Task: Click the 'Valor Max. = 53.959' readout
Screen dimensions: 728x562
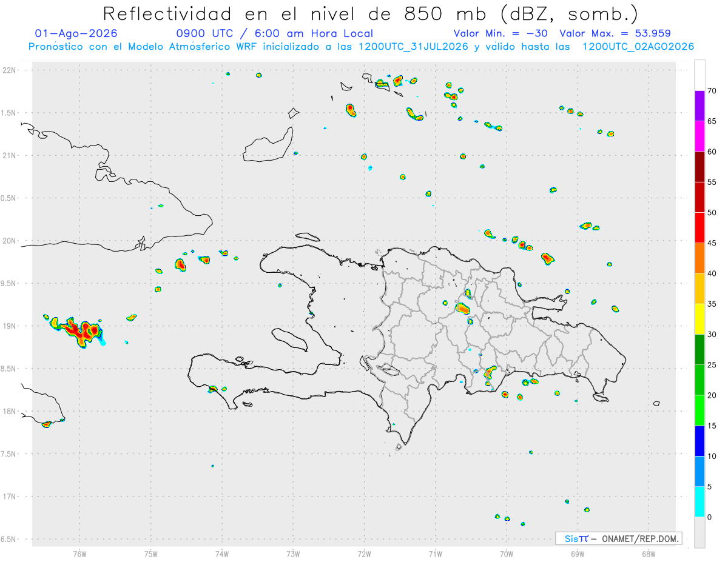Action: 615,33
